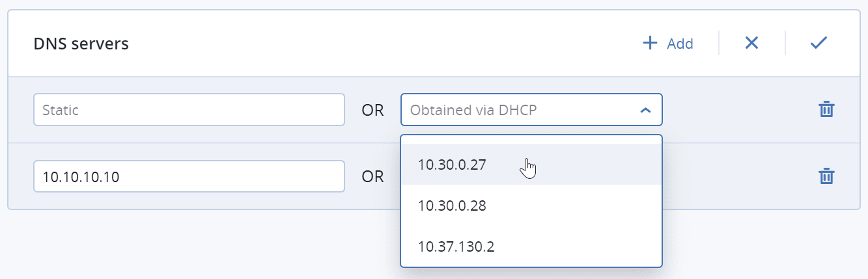Cancel DNS edits with the X icon
Image resolution: width=868 pixels, height=279 pixels.
tap(751, 44)
